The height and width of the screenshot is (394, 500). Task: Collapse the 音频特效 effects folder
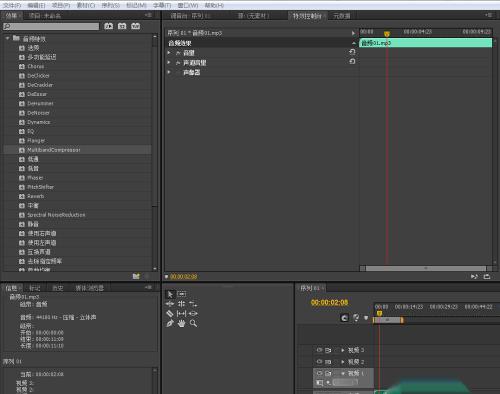(8, 38)
